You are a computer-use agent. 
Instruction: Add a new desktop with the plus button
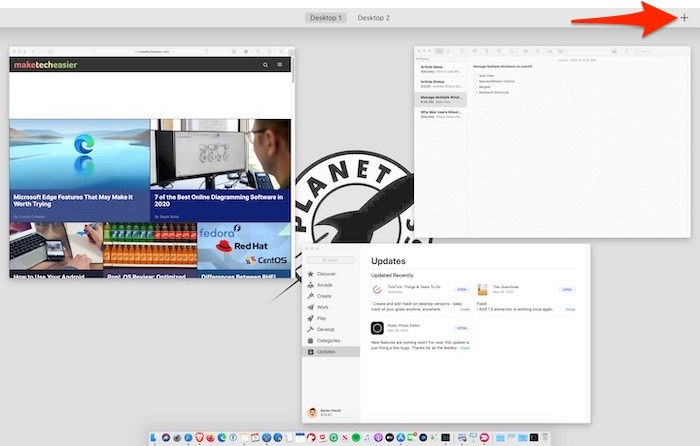684,18
